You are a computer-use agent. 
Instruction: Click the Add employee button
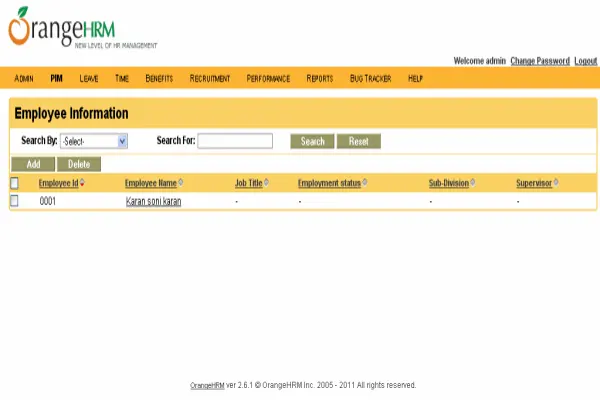pyautogui.click(x=33, y=164)
